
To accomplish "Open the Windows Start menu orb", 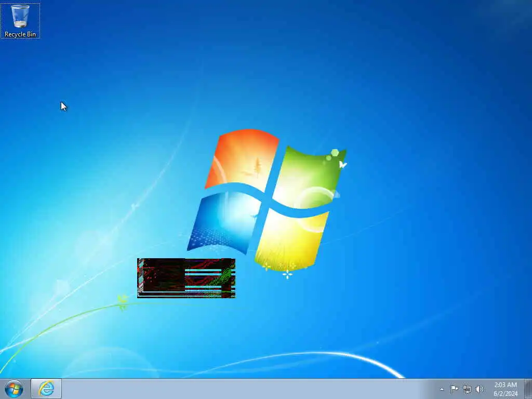I will pyautogui.click(x=14, y=389).
